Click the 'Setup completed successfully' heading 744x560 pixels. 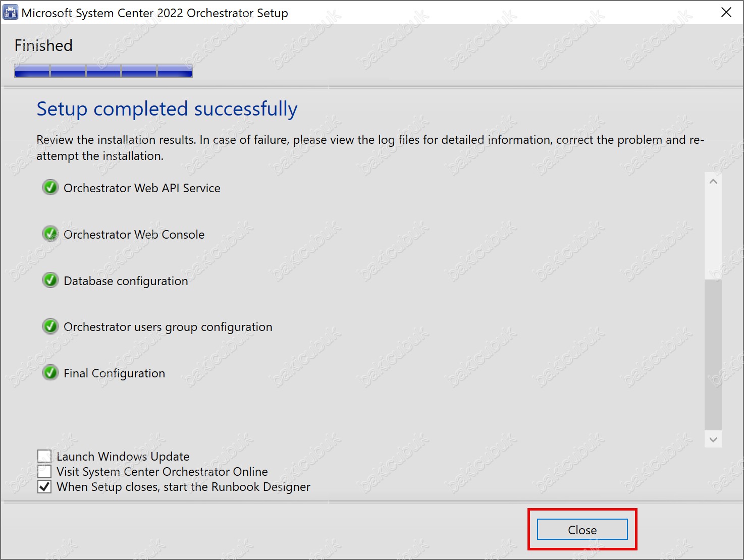(x=167, y=109)
